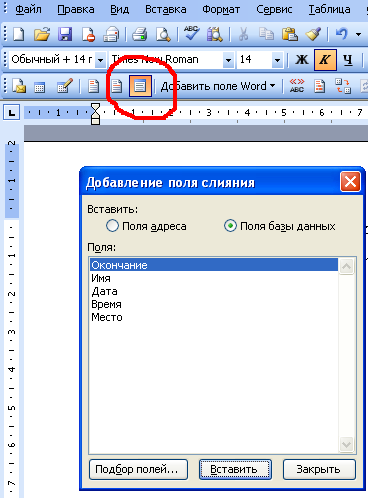
Task: Open an existing file via folder icon
Action: pyautogui.click(x=42, y=34)
